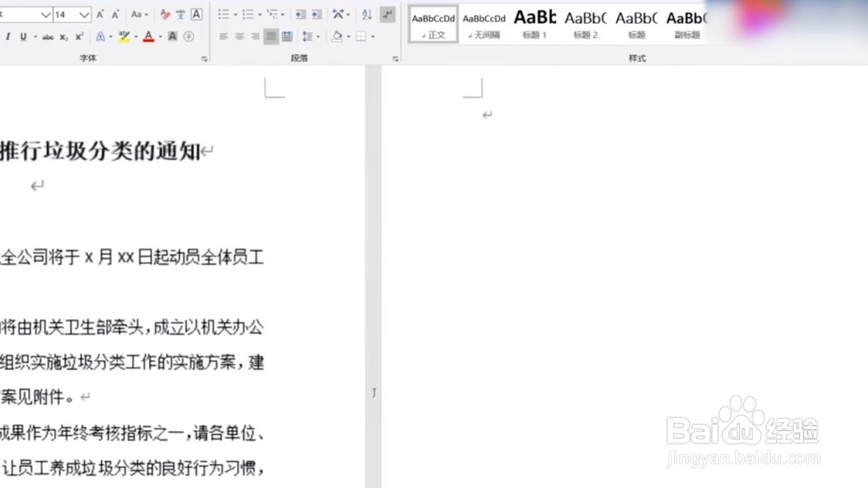The width and height of the screenshot is (868, 488).
Task: Open line and paragraph spacing menu
Action: pyautogui.click(x=310, y=37)
